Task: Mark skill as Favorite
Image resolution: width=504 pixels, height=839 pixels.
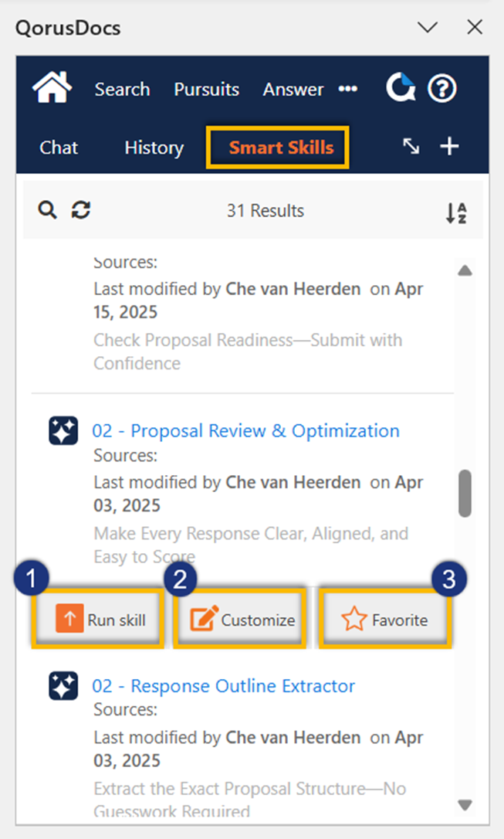Action: 386,620
